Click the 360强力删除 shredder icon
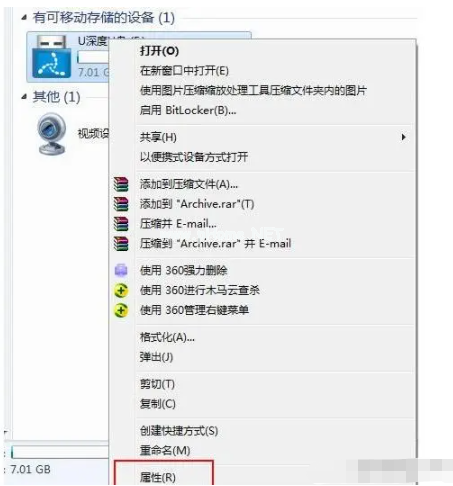This screenshot has height=486, width=453. tap(121, 270)
